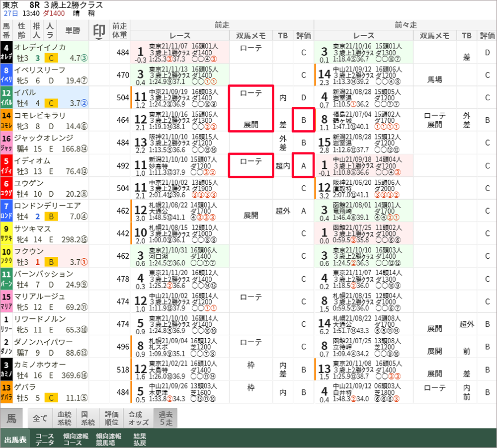Open ロンドンデリーエア previous race 札幌21/08/22
The image size is (497, 448).
pos(180,211)
